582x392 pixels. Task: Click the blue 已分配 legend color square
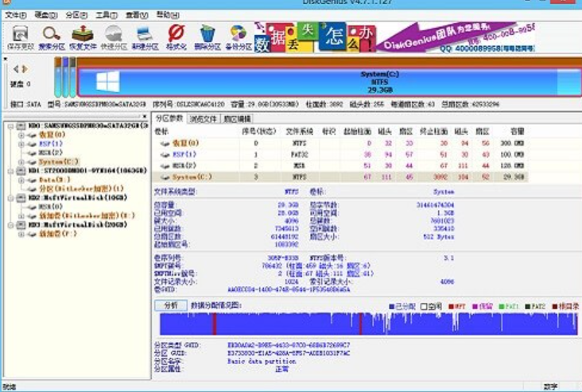pyautogui.click(x=391, y=306)
